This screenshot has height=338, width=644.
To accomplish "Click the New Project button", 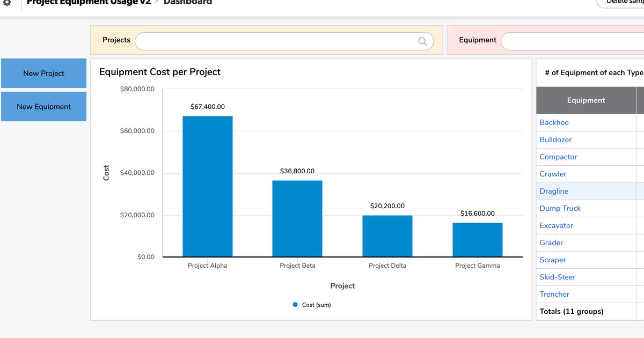I will click(43, 74).
